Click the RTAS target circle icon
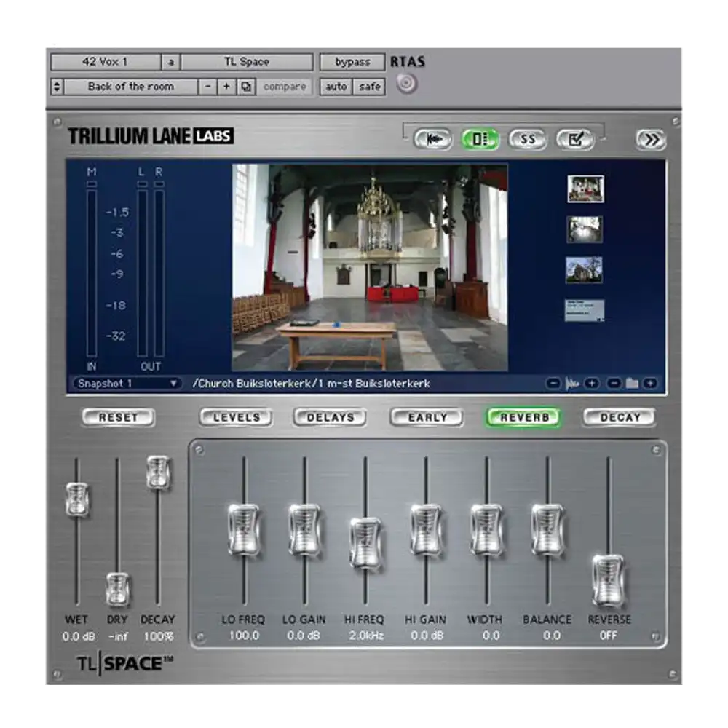This screenshot has width=728, height=728. coord(406,84)
